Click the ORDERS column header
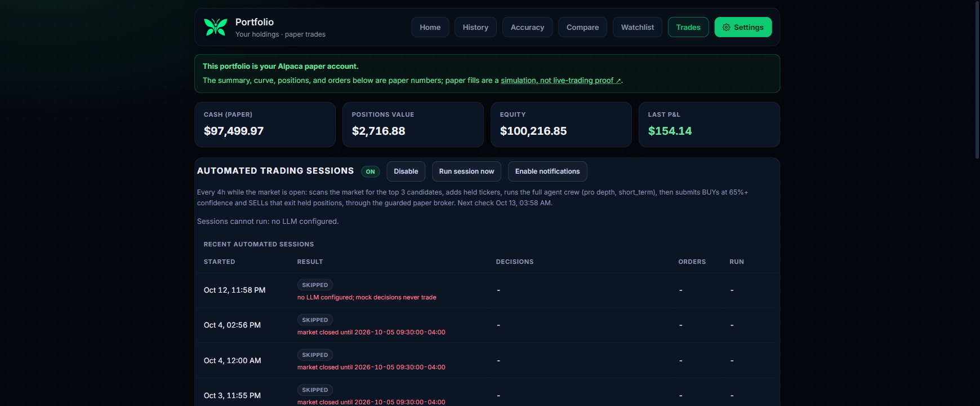The width and height of the screenshot is (980, 406). click(692, 262)
